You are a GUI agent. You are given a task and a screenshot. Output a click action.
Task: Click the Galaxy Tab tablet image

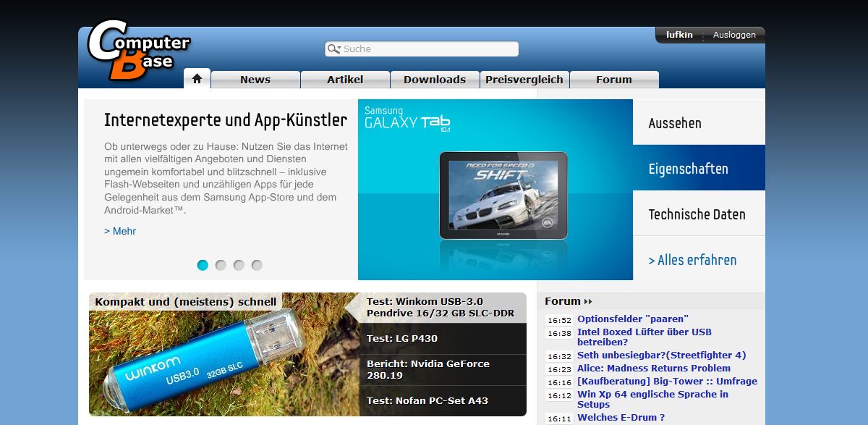503,195
